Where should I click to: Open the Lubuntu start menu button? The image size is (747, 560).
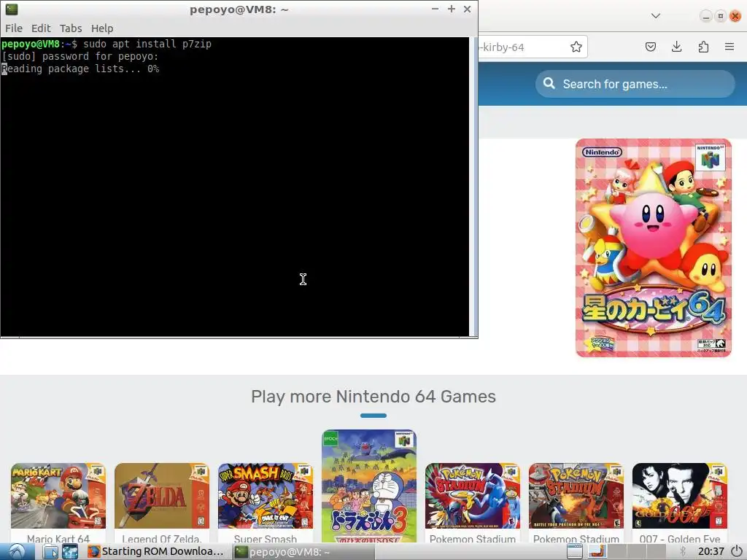(18, 551)
